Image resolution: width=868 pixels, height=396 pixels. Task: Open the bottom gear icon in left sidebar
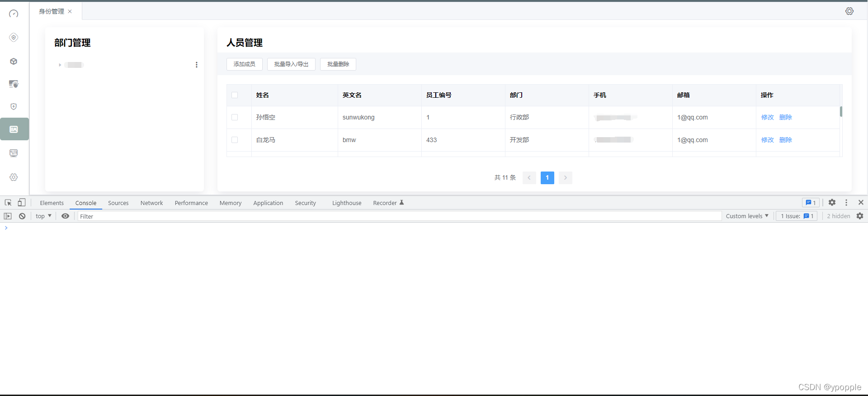point(14,177)
